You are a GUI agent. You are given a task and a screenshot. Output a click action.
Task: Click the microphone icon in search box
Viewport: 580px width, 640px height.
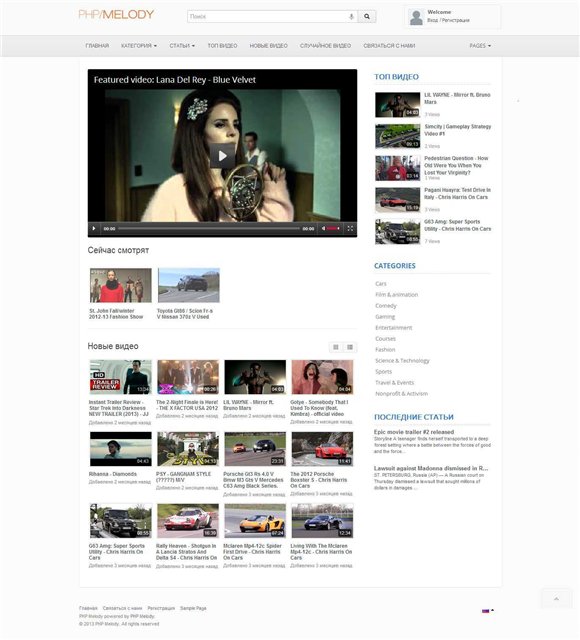pos(351,17)
